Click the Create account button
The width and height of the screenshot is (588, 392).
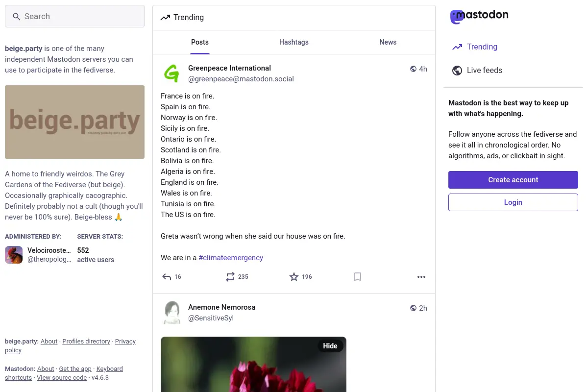point(513,180)
